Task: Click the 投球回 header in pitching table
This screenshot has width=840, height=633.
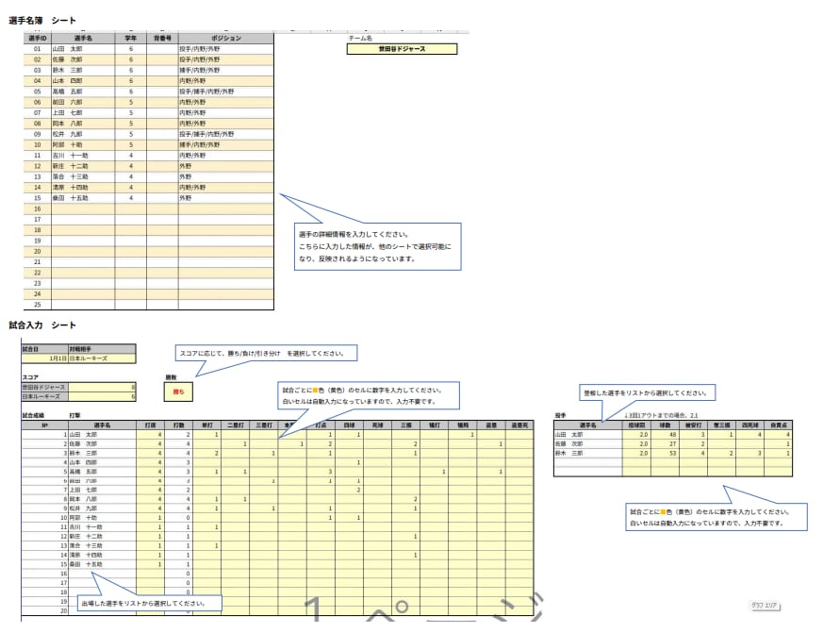Action: pyautogui.click(x=636, y=425)
